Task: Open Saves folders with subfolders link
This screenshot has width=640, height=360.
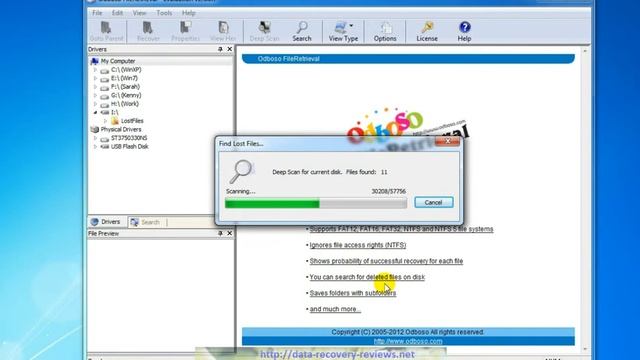Action: (x=353, y=293)
